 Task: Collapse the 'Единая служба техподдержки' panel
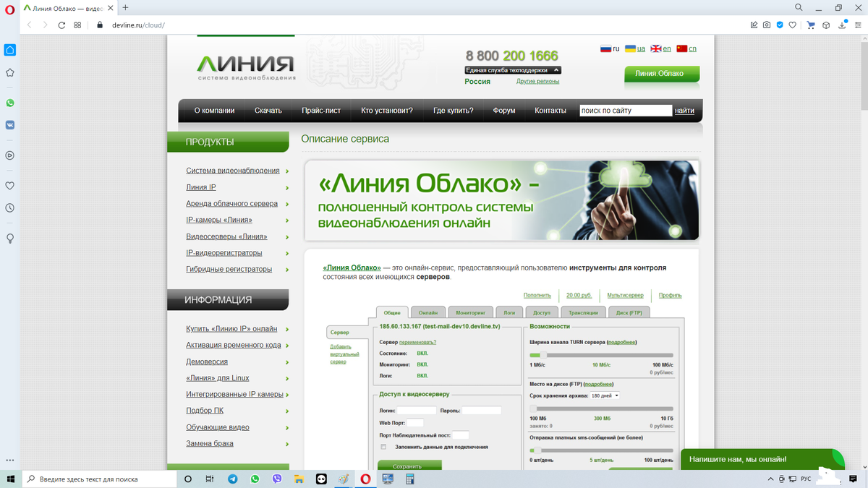(x=556, y=70)
